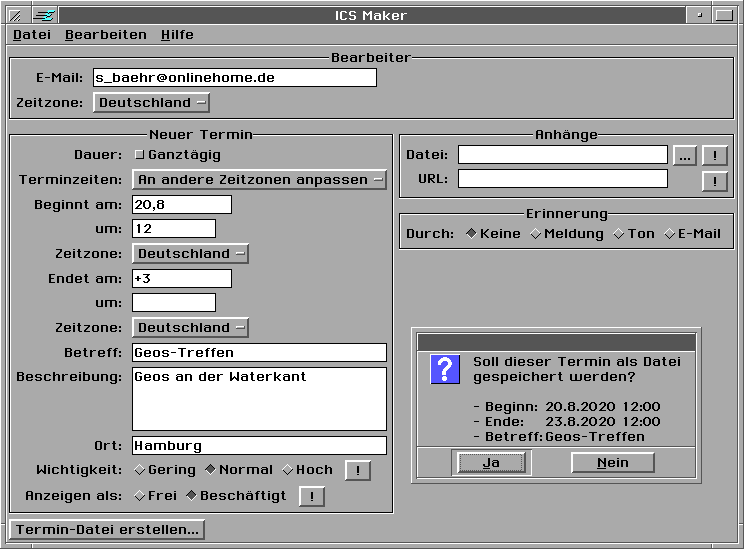Choose Frei for Anzeigen als
Screen dimensions: 744x549
click(140, 496)
